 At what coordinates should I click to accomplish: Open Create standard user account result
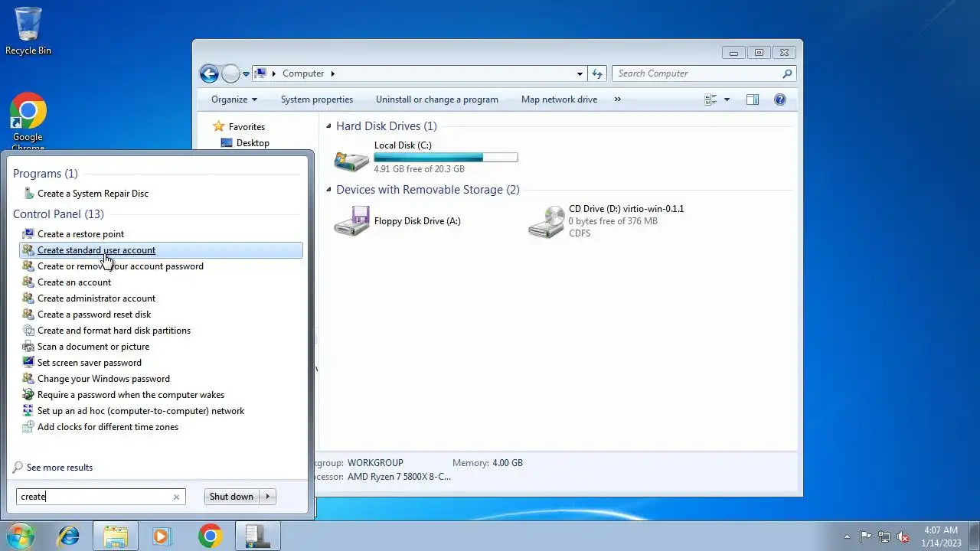click(161, 250)
